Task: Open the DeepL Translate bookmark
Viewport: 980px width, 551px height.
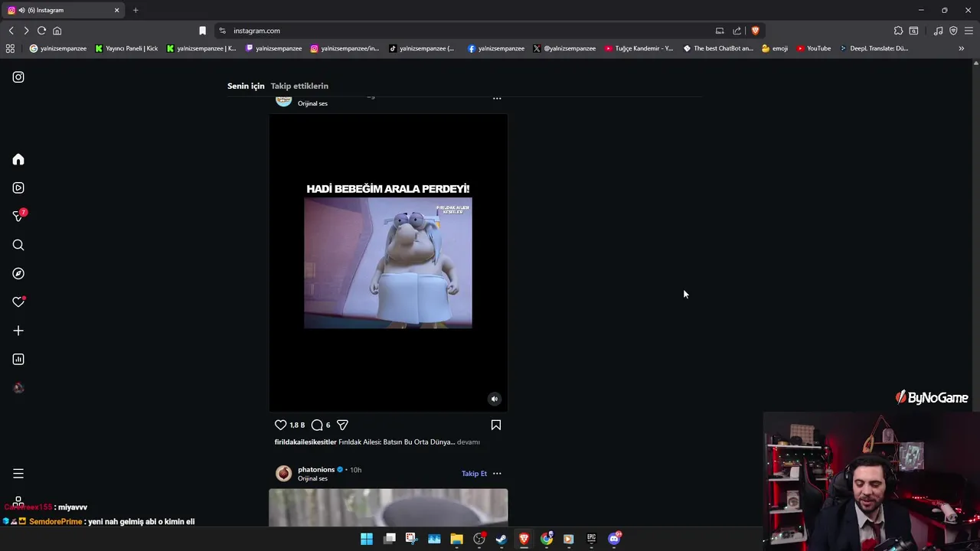Action: 874,48
